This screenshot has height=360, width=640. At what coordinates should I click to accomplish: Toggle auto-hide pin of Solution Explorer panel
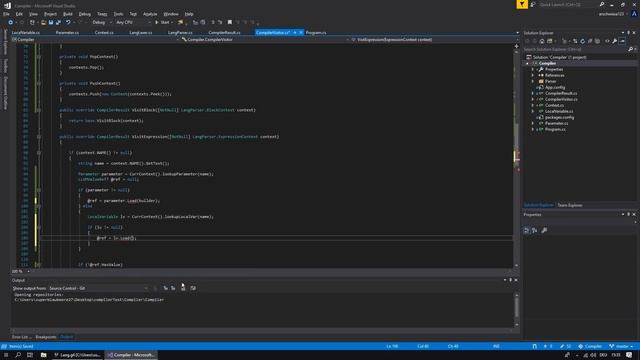click(x=629, y=33)
